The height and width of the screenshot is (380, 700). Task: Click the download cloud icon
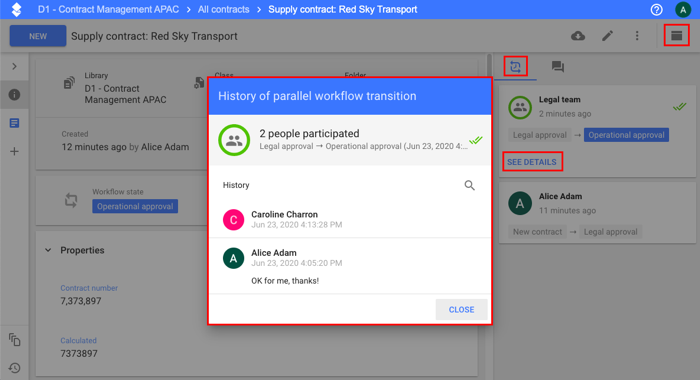[578, 36]
